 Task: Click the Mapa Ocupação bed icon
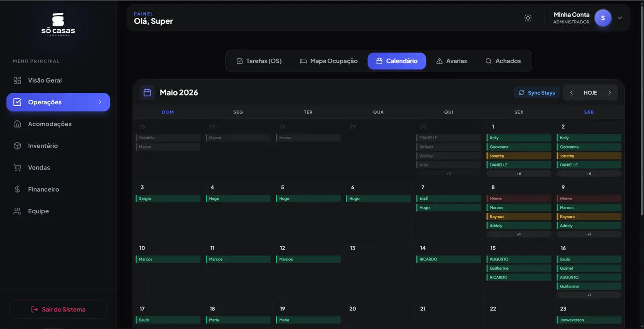tap(304, 61)
